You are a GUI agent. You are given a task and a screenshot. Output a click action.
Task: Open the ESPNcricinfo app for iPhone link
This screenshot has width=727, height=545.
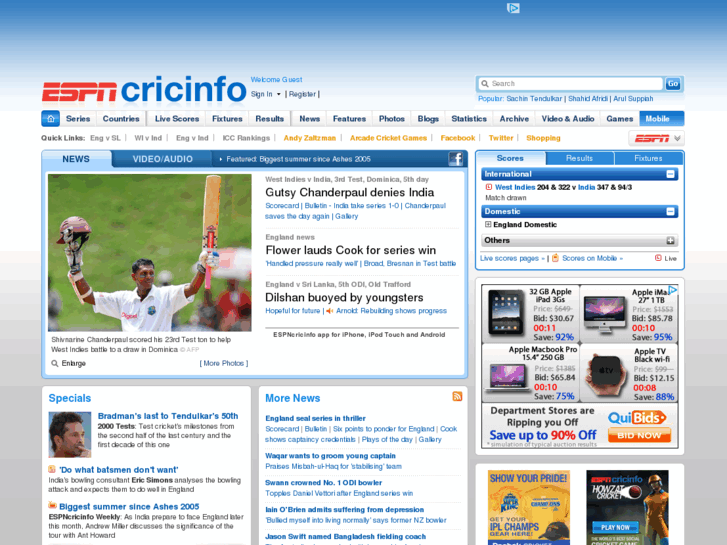click(x=359, y=334)
